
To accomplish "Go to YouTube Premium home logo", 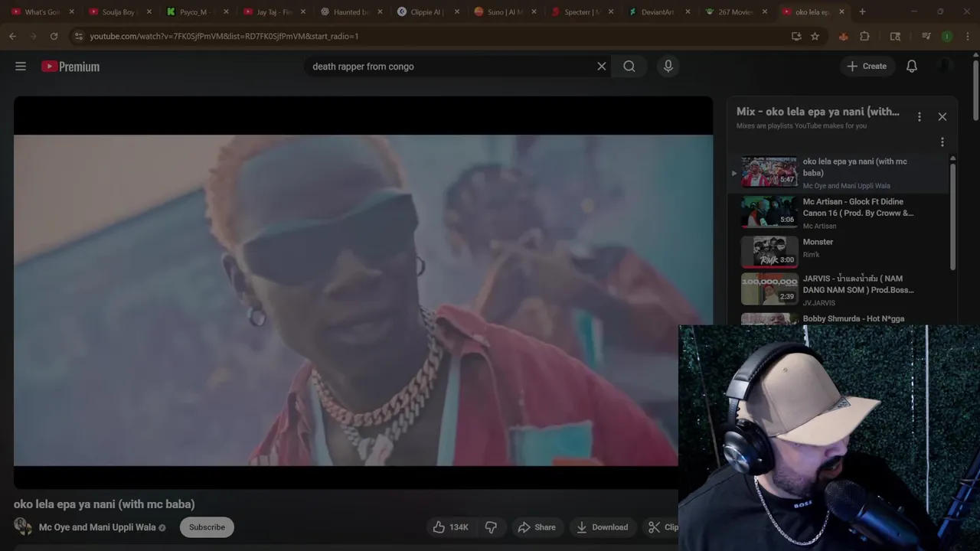I will pos(70,67).
